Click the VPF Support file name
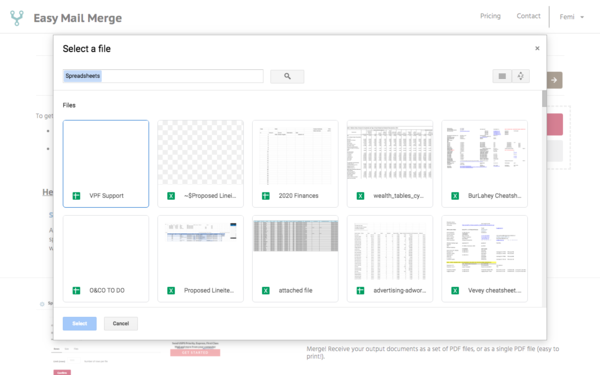 [x=106, y=196]
